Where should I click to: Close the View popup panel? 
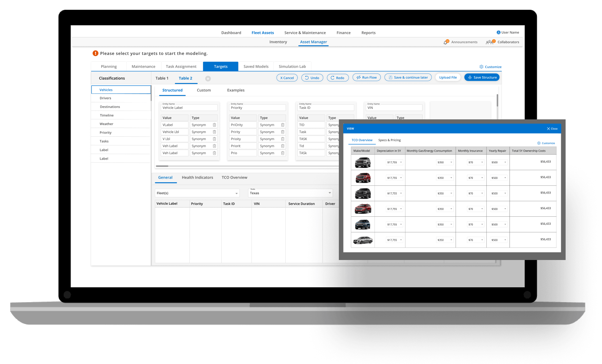click(x=552, y=129)
